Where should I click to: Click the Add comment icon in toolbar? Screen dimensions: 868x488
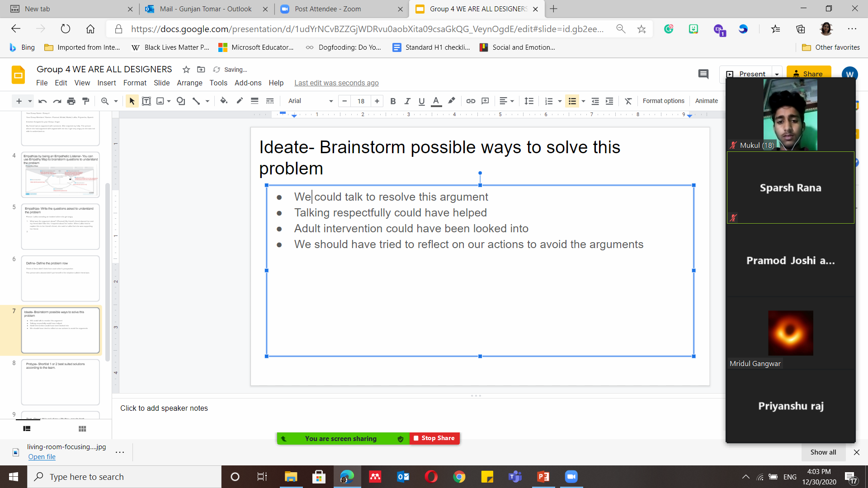coord(485,101)
